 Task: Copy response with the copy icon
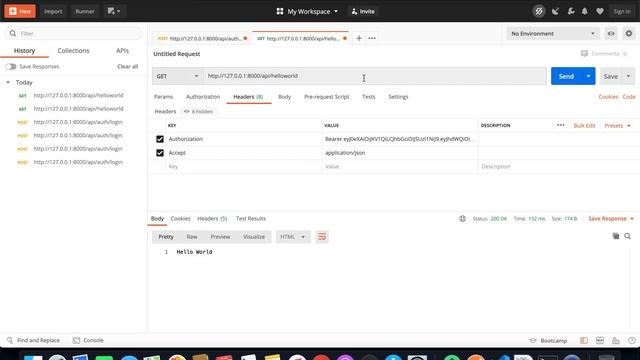tap(616, 236)
